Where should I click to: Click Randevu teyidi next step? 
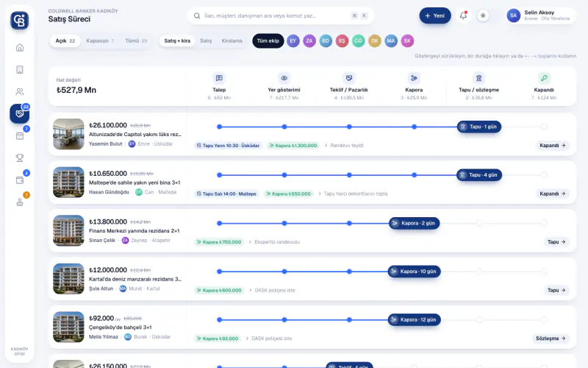tap(347, 146)
